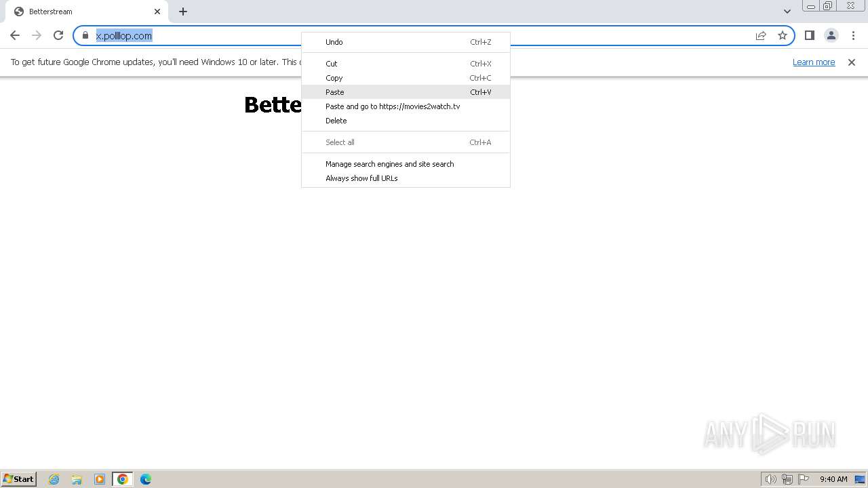
Task: Choose Cut from context menu
Action: click(406, 64)
